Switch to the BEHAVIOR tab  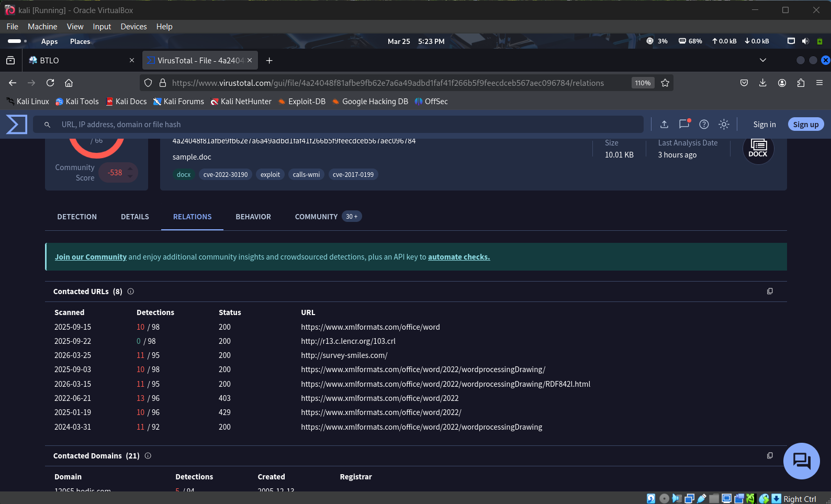pos(253,217)
